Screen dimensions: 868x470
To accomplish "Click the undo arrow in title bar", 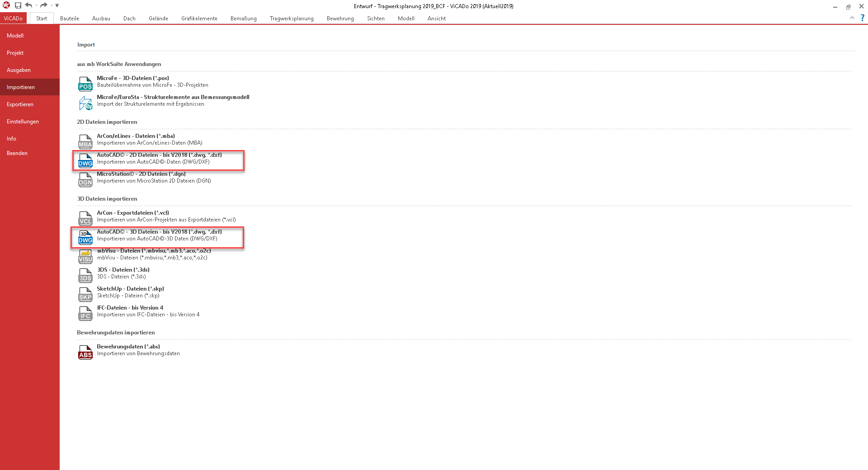I will pos(28,5).
